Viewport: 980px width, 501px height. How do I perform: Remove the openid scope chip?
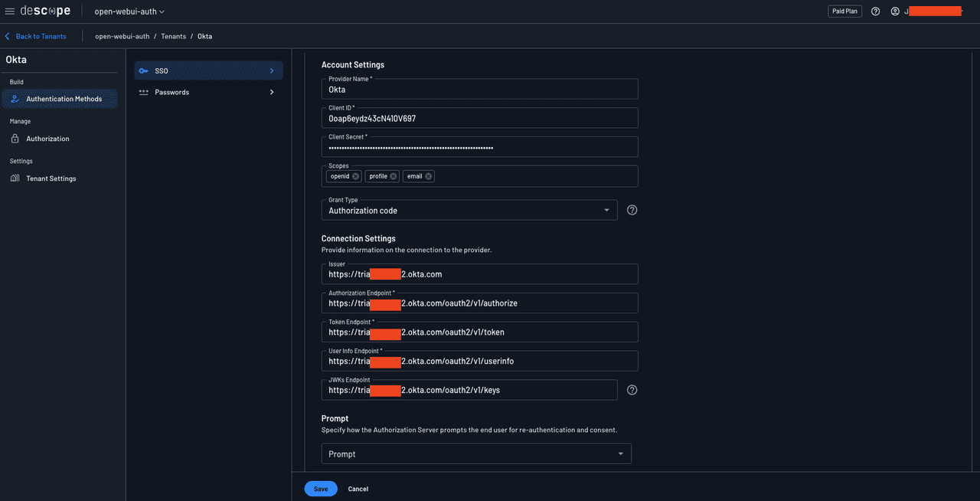[356, 176]
